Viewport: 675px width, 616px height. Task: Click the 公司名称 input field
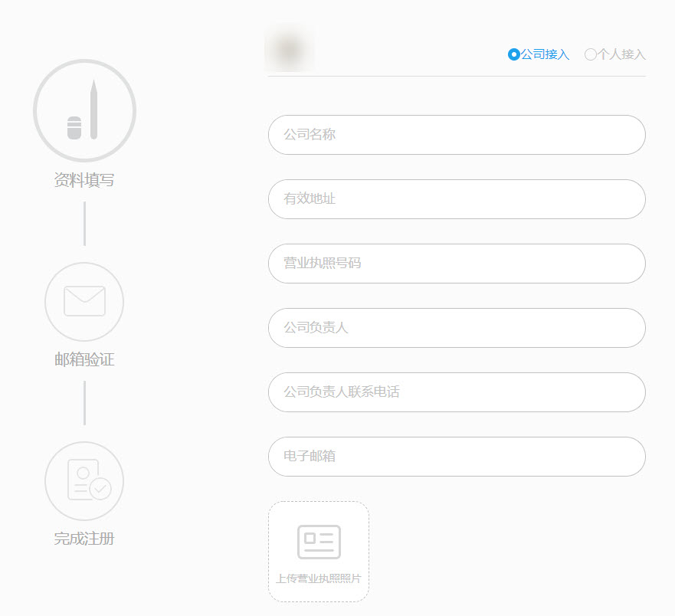tap(457, 135)
